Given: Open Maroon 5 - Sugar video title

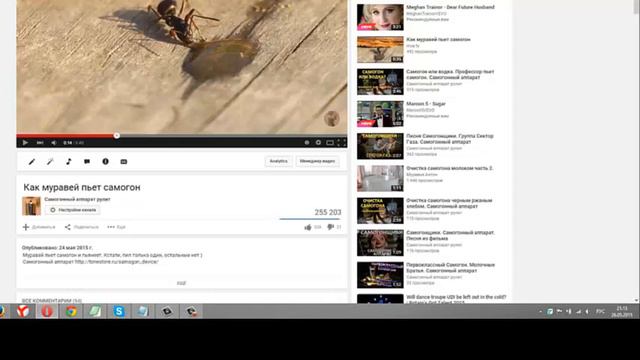Looking at the screenshot, I should pyautogui.click(x=426, y=104).
